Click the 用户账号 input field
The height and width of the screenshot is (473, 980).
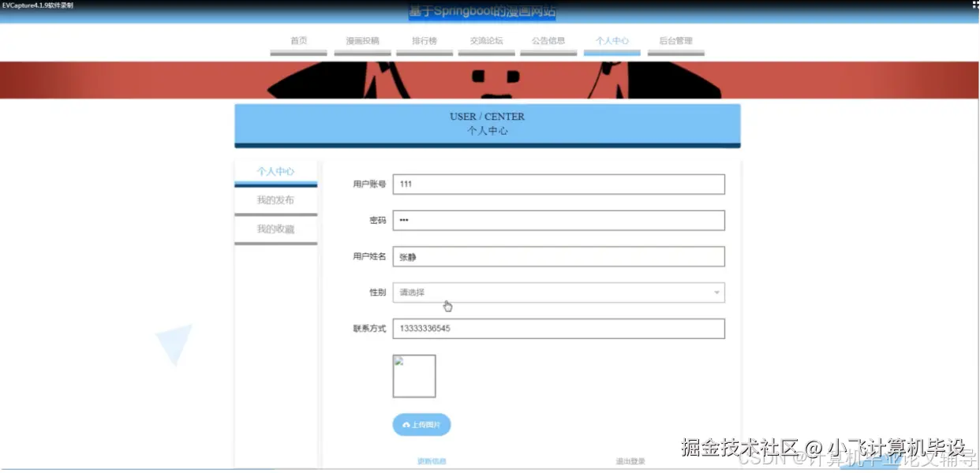pos(559,184)
